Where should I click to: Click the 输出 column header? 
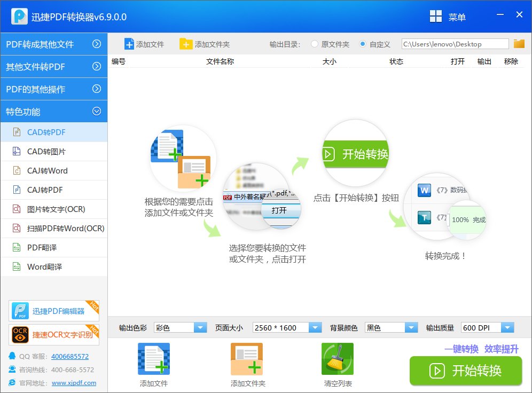tap(484, 61)
